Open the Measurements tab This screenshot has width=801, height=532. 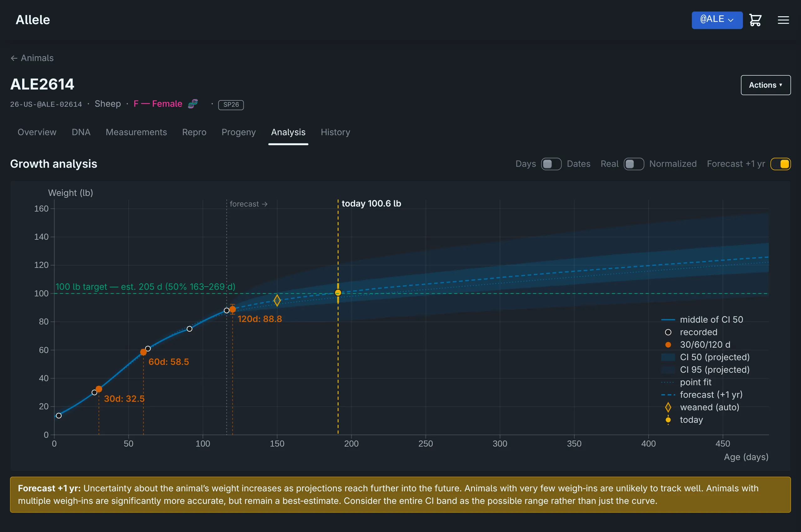click(136, 132)
